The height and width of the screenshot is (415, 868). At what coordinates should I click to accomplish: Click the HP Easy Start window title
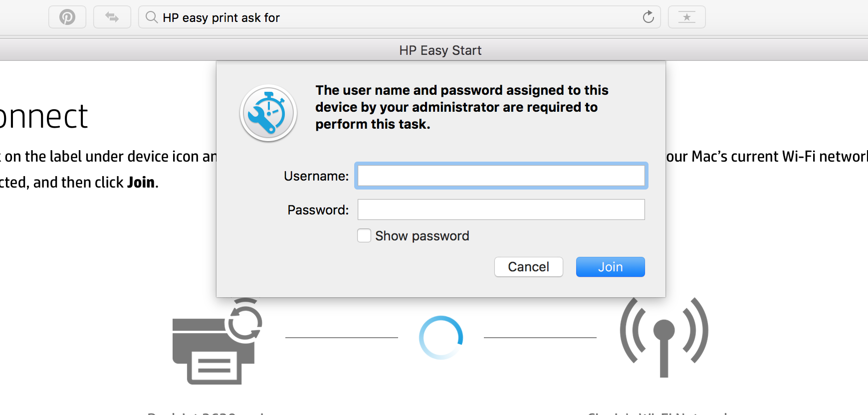coord(440,50)
